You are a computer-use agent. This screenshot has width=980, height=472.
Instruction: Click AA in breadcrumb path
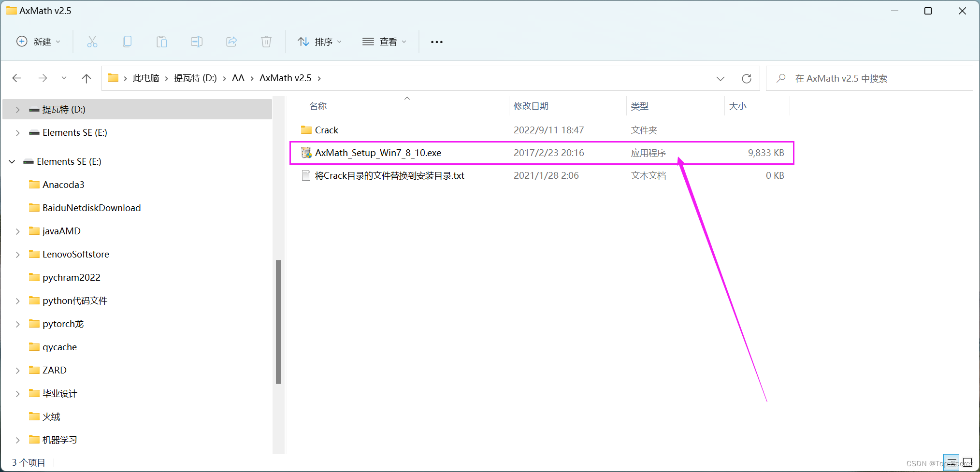pos(238,78)
